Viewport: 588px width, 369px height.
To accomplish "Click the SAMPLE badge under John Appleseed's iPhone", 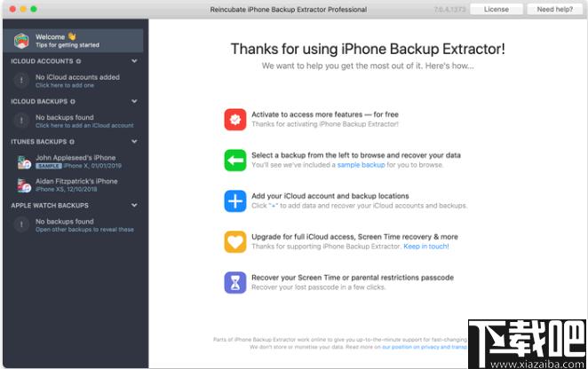I will point(49,166).
